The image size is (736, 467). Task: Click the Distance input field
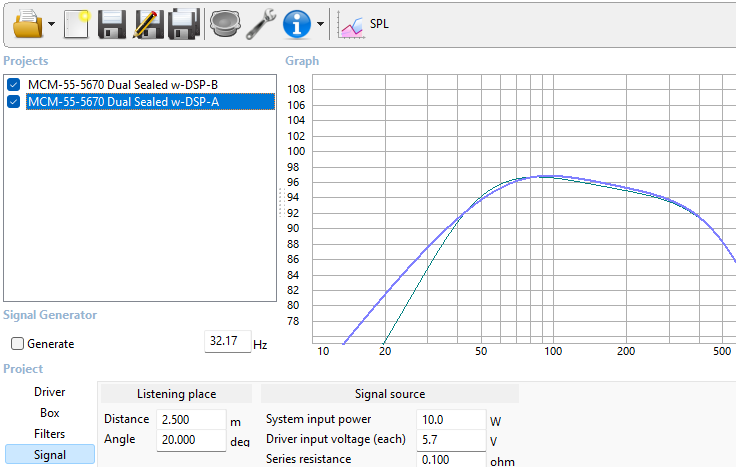(x=190, y=419)
